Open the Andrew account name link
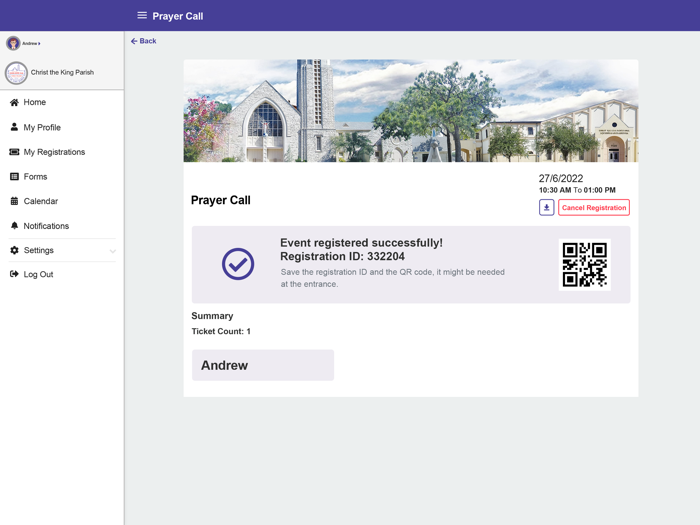Screen dimensions: 700x525 click(31, 43)
